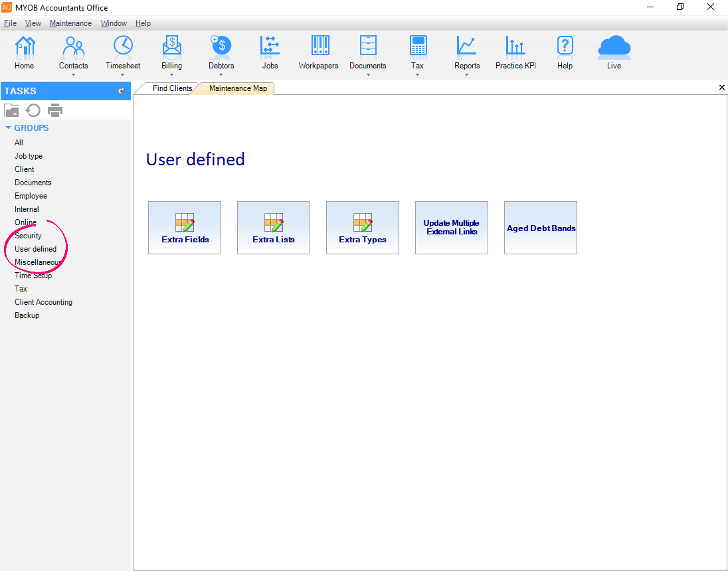Collapse the GROUPS section

[x=9, y=128]
